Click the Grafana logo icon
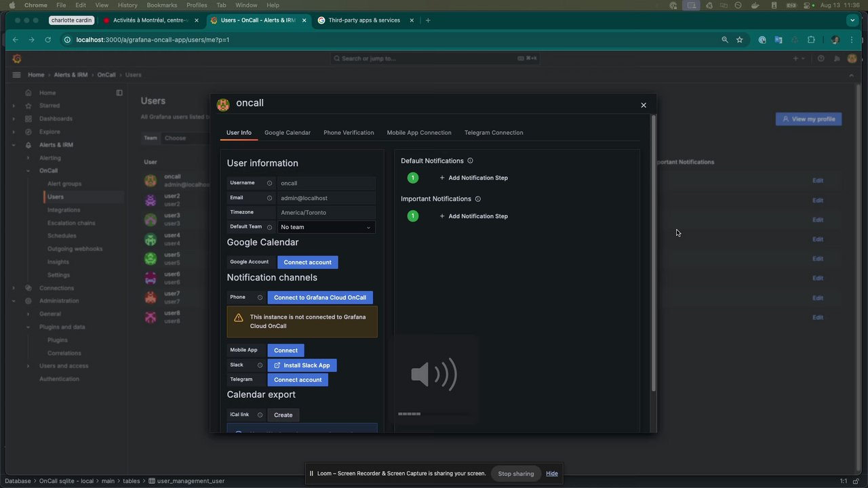 pos(17,58)
